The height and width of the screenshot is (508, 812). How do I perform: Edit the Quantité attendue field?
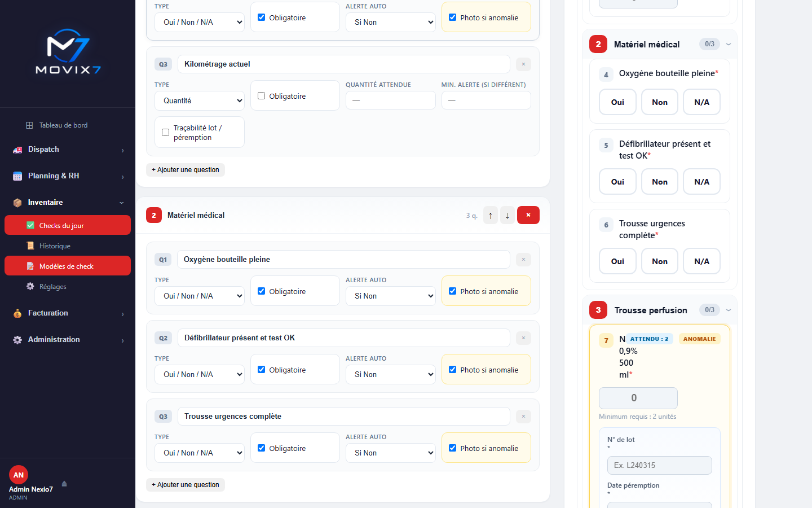[391, 100]
